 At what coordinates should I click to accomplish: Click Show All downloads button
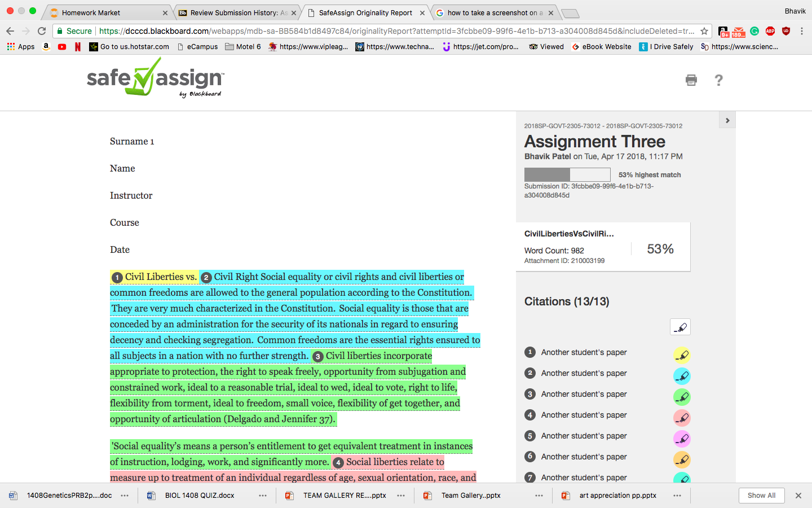[761, 496]
